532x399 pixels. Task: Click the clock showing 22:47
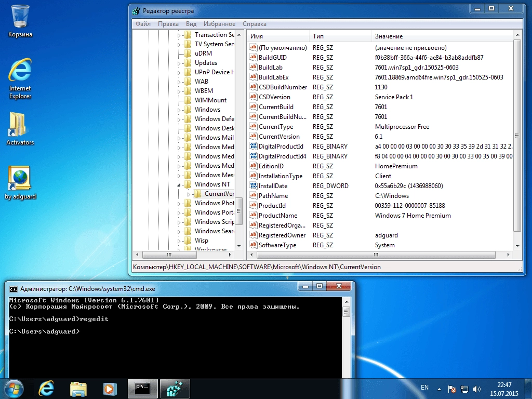point(504,389)
